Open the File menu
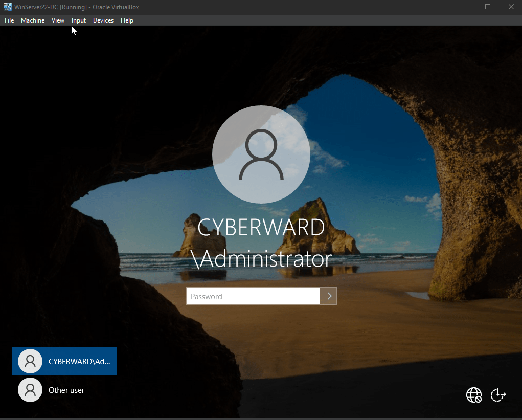The height and width of the screenshot is (420, 522). pyautogui.click(x=9, y=20)
